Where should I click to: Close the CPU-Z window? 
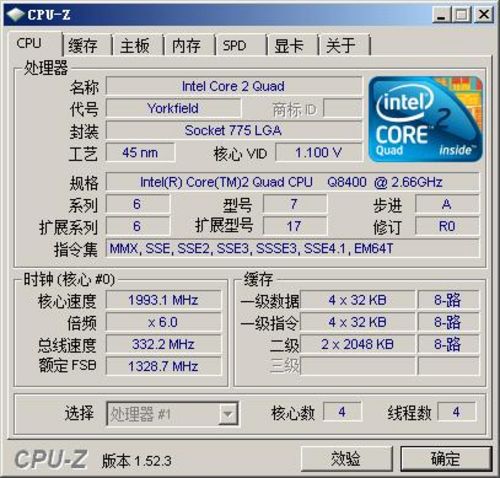[484, 15]
